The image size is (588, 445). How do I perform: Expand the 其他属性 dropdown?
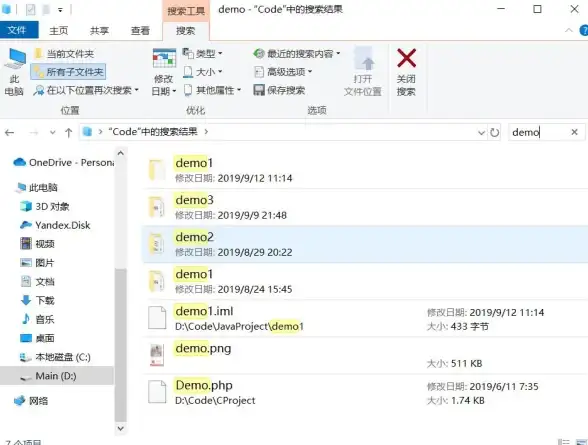(x=212, y=90)
